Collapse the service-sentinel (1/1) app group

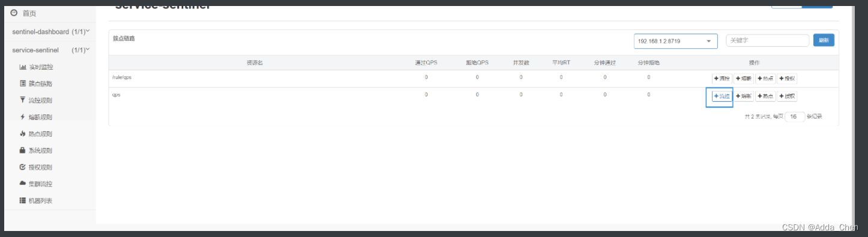50,50
